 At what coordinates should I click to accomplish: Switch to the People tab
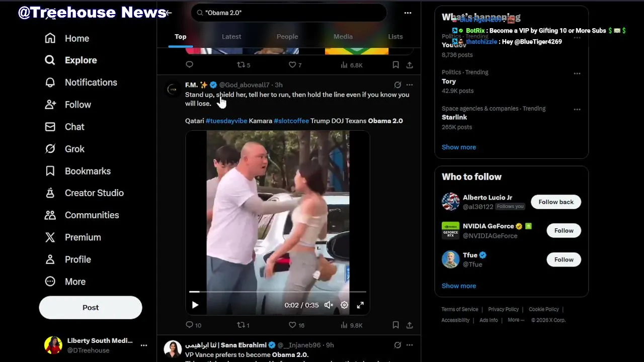pos(287,36)
